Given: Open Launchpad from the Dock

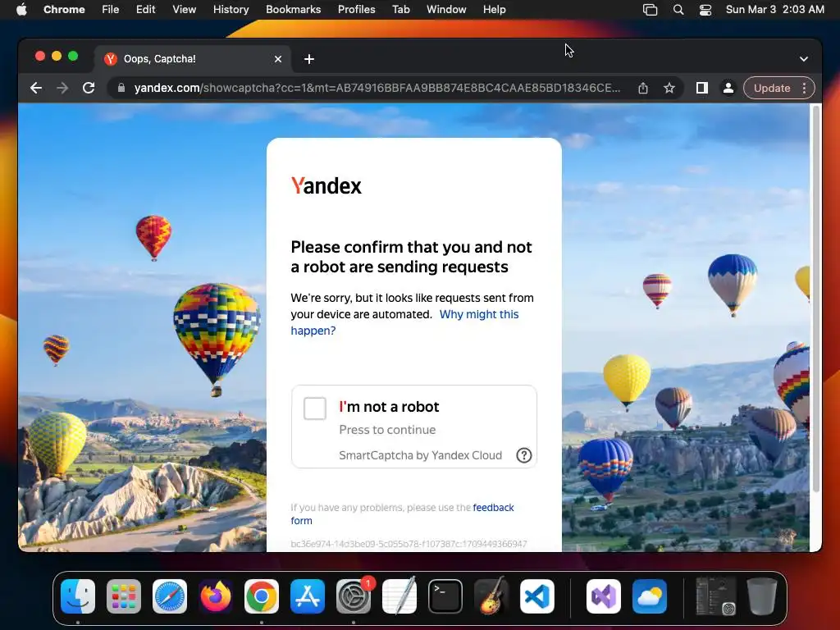Looking at the screenshot, I should [x=124, y=596].
